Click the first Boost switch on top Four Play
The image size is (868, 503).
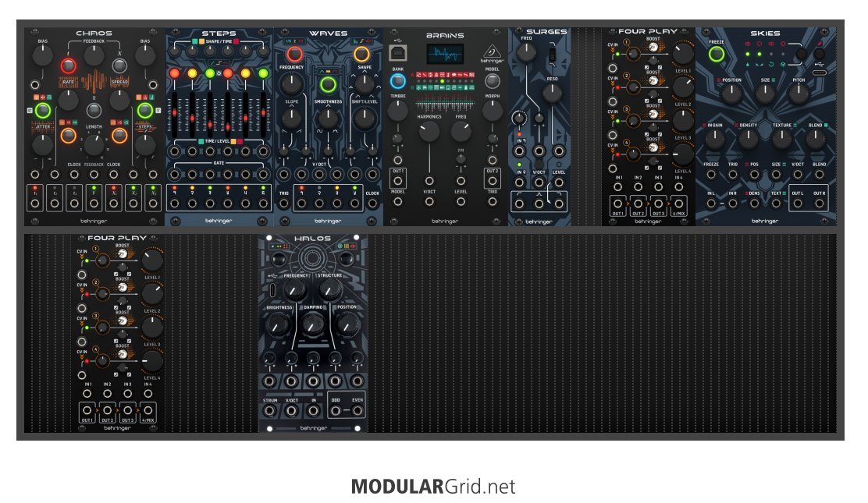point(653,48)
